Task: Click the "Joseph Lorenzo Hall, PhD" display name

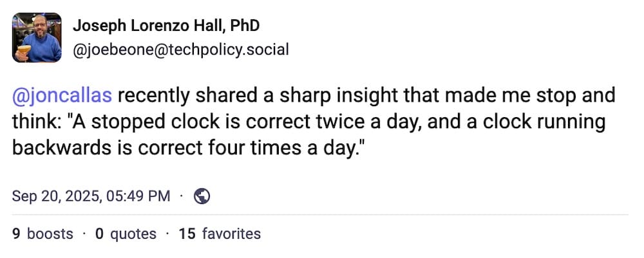Action: (166, 26)
